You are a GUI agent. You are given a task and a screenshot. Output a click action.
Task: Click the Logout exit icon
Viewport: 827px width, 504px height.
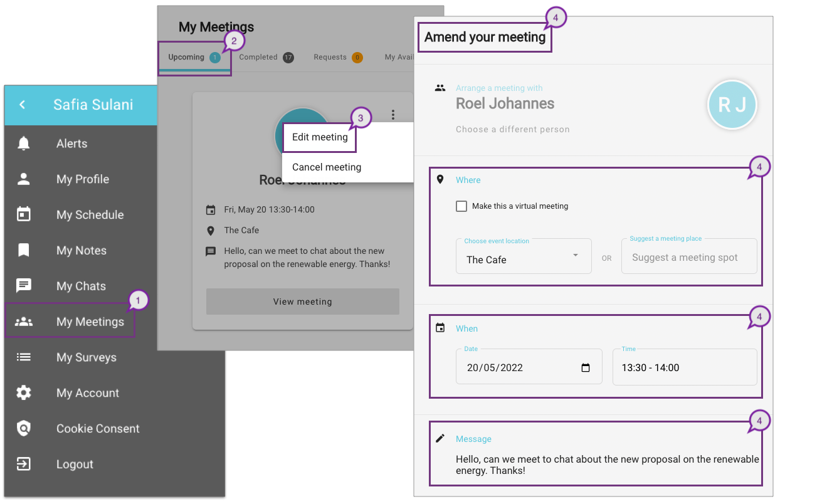coord(24,465)
